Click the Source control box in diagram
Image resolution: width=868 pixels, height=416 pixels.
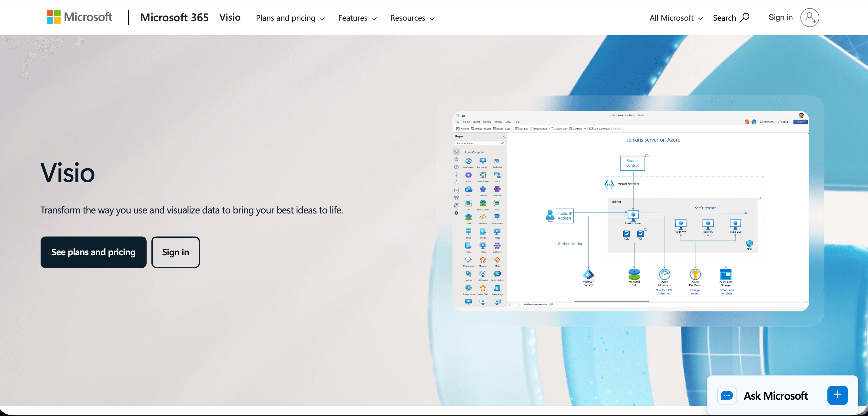coord(632,163)
